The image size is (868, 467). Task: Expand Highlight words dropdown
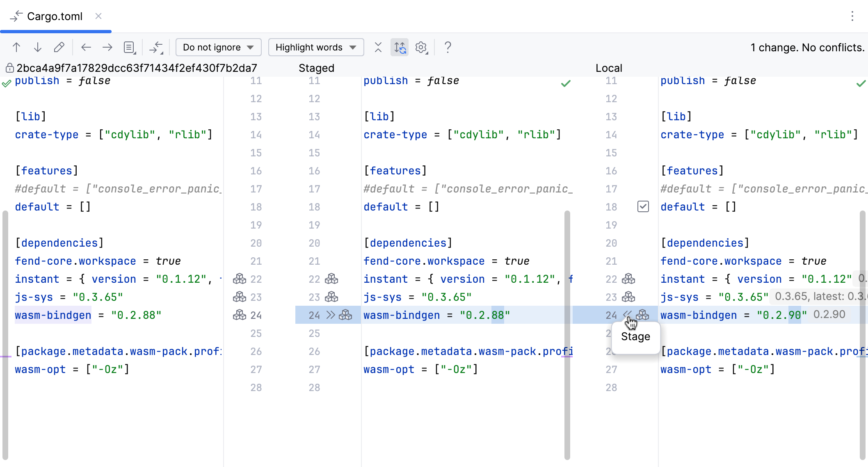pyautogui.click(x=316, y=48)
